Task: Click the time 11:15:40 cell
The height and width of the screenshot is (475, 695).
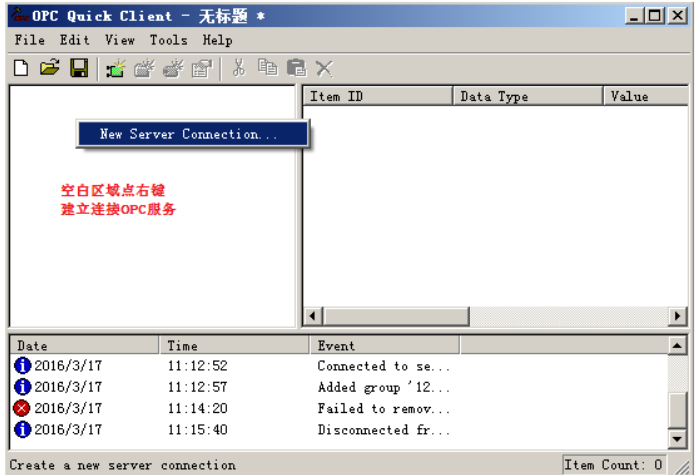Action: pos(198,429)
